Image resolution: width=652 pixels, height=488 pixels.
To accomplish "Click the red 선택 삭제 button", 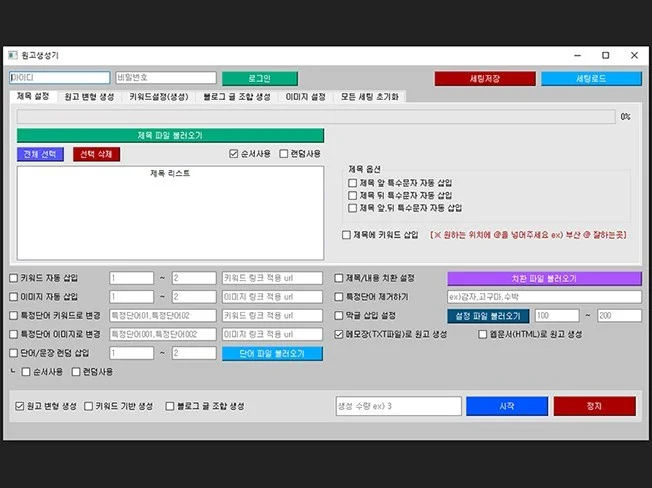I will [x=96, y=154].
